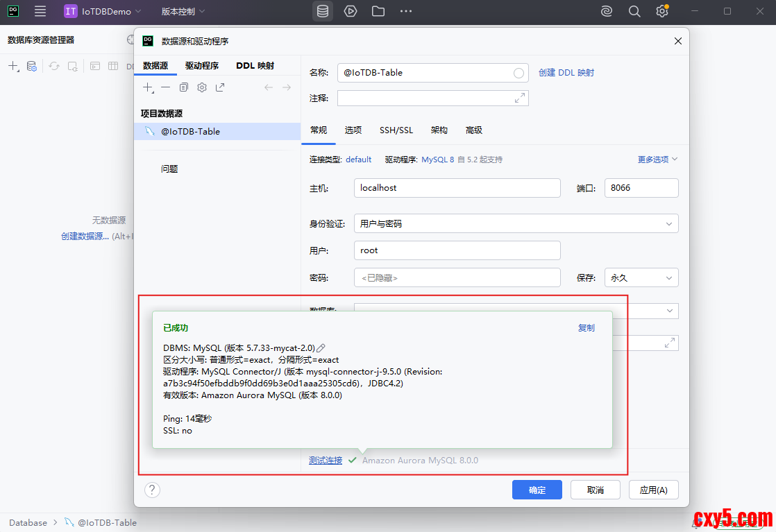Expand 更多选项 more options

657,160
